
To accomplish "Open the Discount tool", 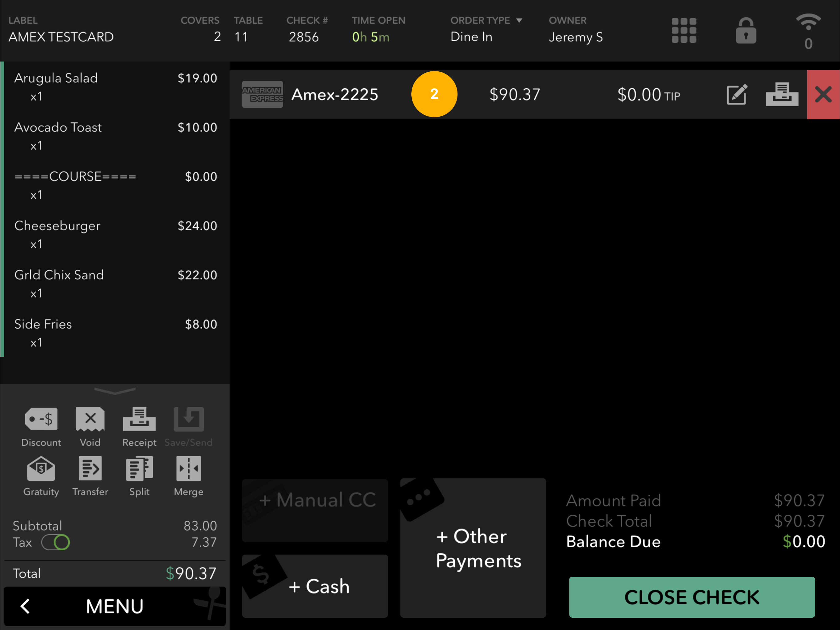I will point(41,427).
